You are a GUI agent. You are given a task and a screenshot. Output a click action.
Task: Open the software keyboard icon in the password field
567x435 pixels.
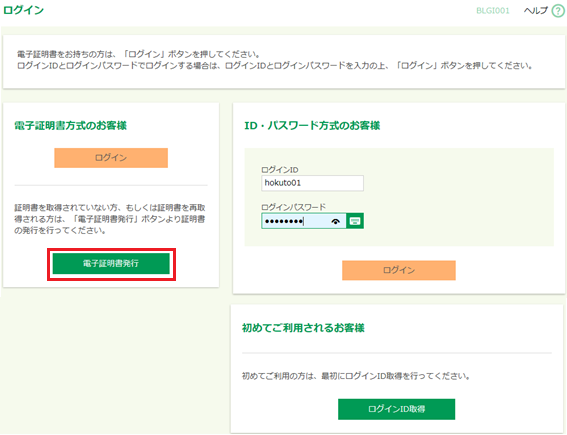[x=355, y=221]
